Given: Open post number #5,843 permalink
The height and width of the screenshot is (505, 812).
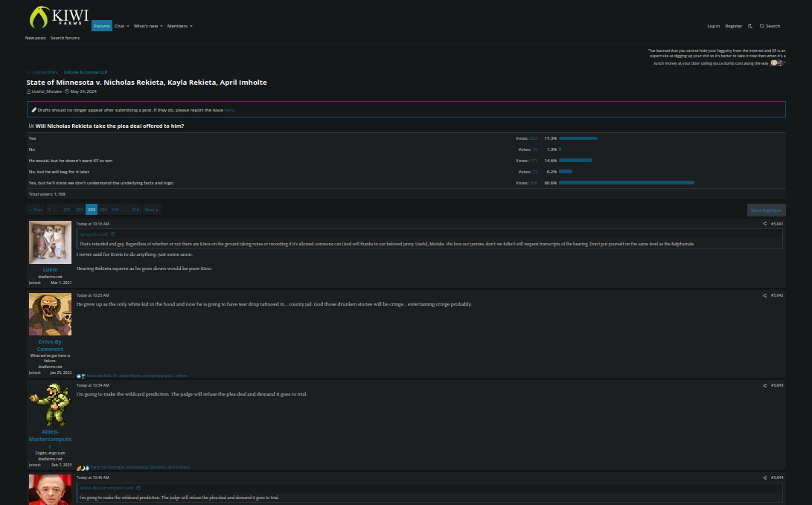Looking at the screenshot, I should (777, 385).
